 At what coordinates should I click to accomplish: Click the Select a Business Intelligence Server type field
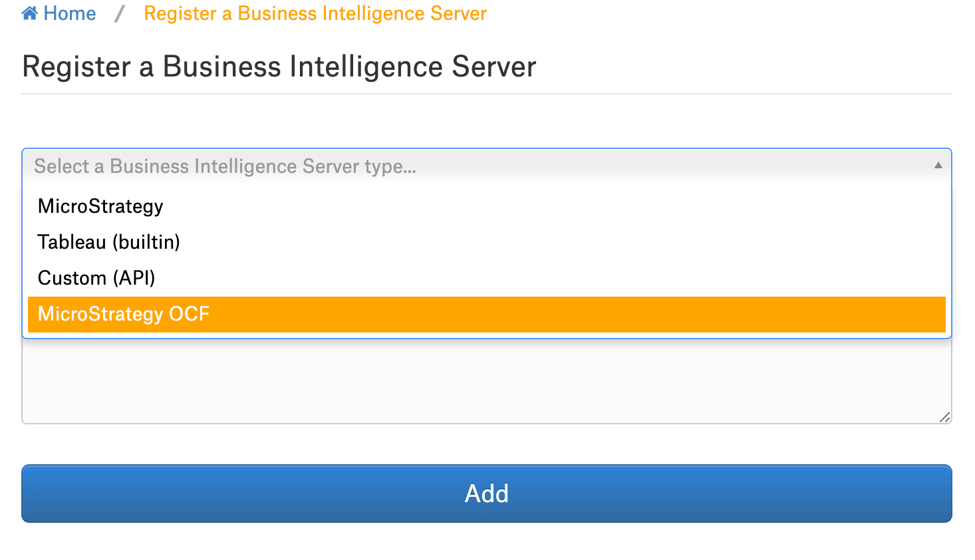(487, 166)
